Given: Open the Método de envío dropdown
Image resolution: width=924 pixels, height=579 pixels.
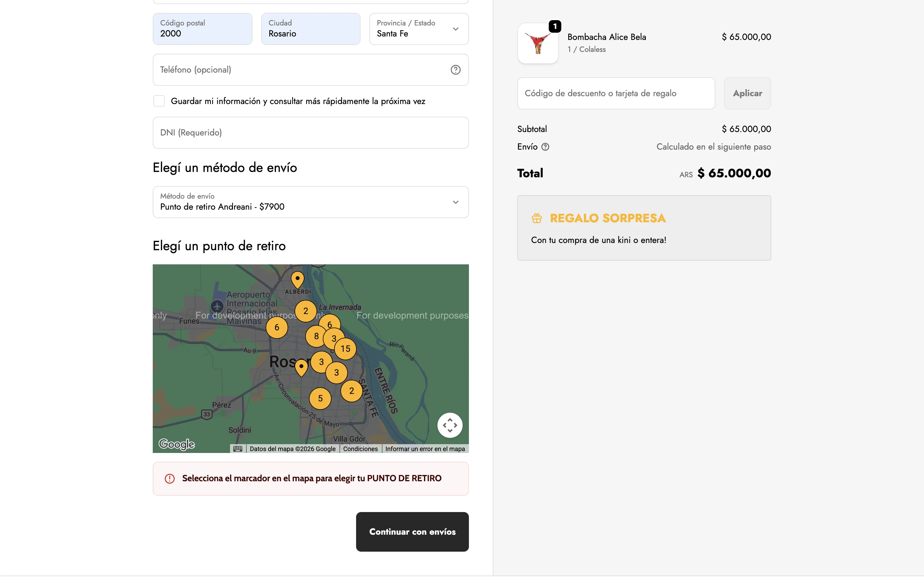Looking at the screenshot, I should (311, 202).
